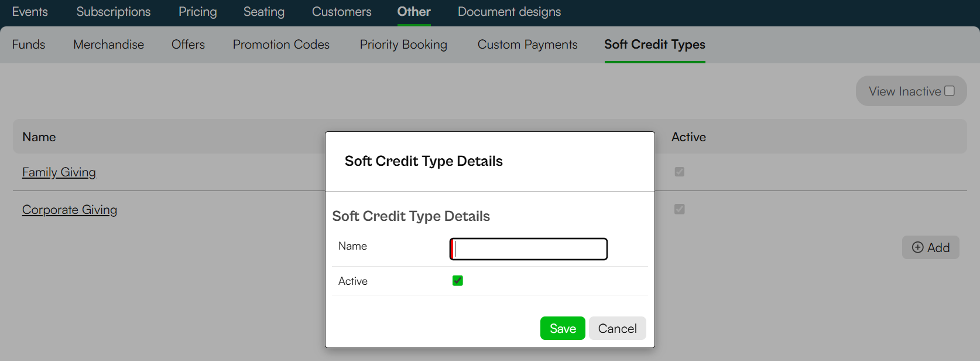Viewport: 980px width, 361px height.
Task: Toggle the Corporate Giving active checkbox
Action: click(x=680, y=209)
